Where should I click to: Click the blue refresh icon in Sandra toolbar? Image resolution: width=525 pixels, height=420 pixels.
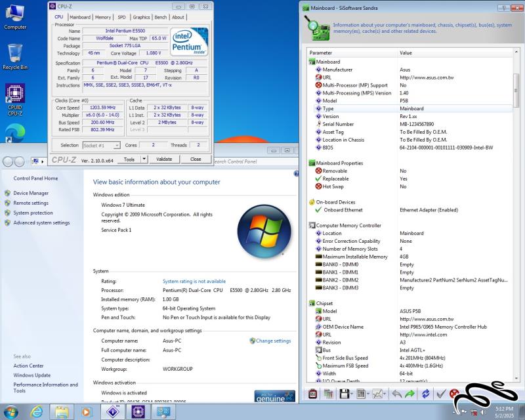click(x=425, y=394)
